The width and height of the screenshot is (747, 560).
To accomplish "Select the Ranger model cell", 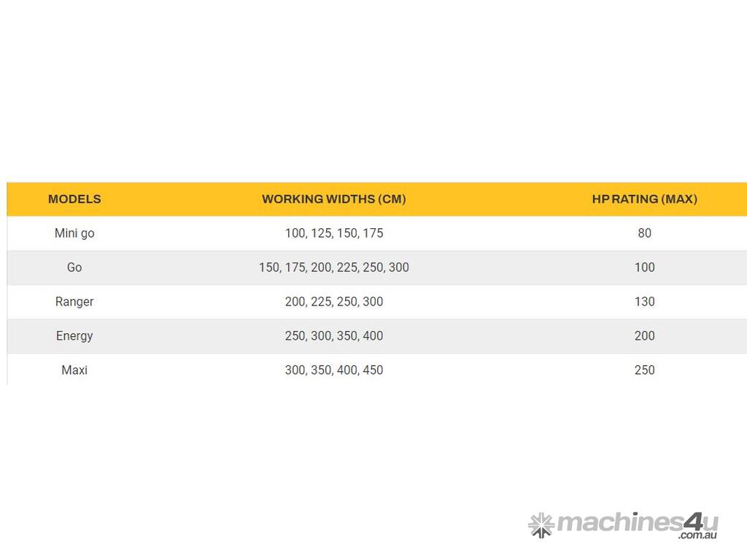I will pyautogui.click(x=74, y=302).
